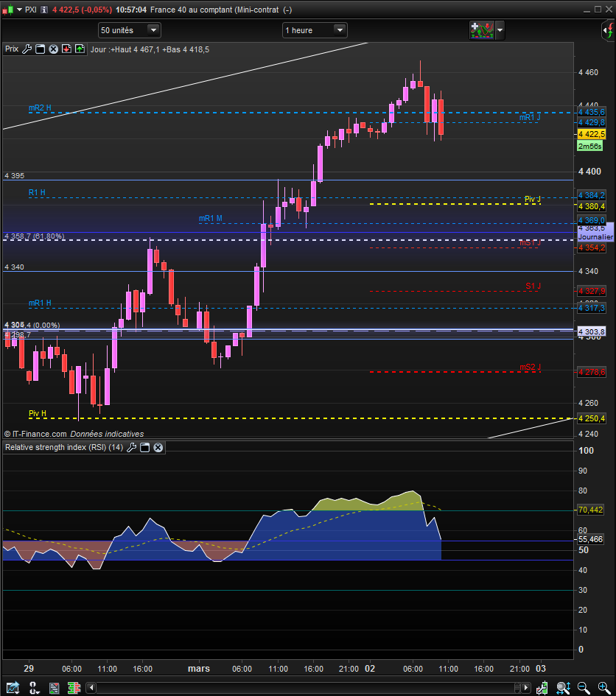Click RSI panel window icon

tap(144, 448)
